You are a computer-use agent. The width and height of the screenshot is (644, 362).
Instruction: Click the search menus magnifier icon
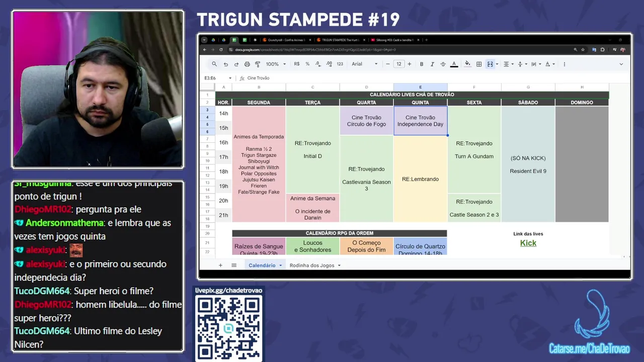point(214,64)
